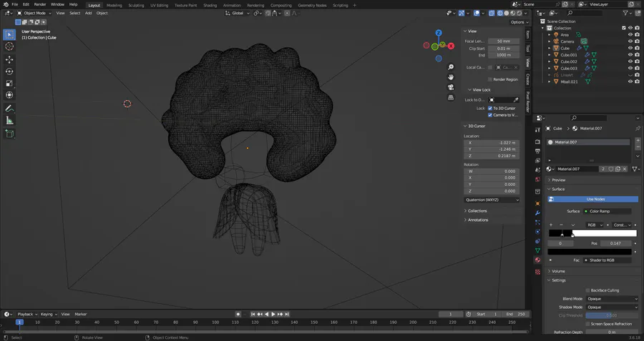Play the animation forward
The width and height of the screenshot is (644, 341).
[x=273, y=314]
